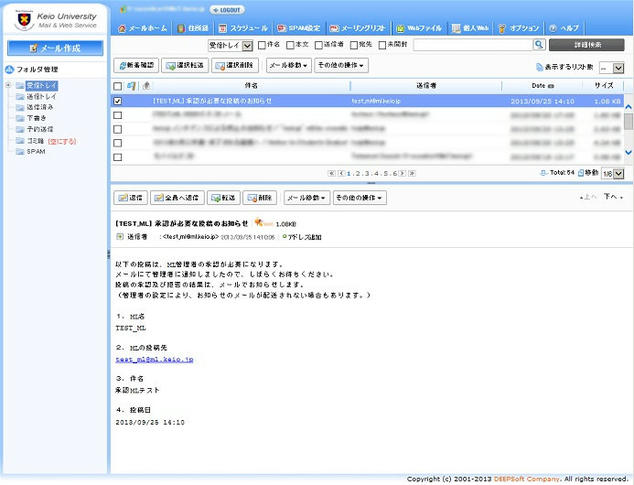This screenshot has width=634, height=485.
Task: Uncheck the selected TEST_ML message checkbox
Action: (x=118, y=101)
